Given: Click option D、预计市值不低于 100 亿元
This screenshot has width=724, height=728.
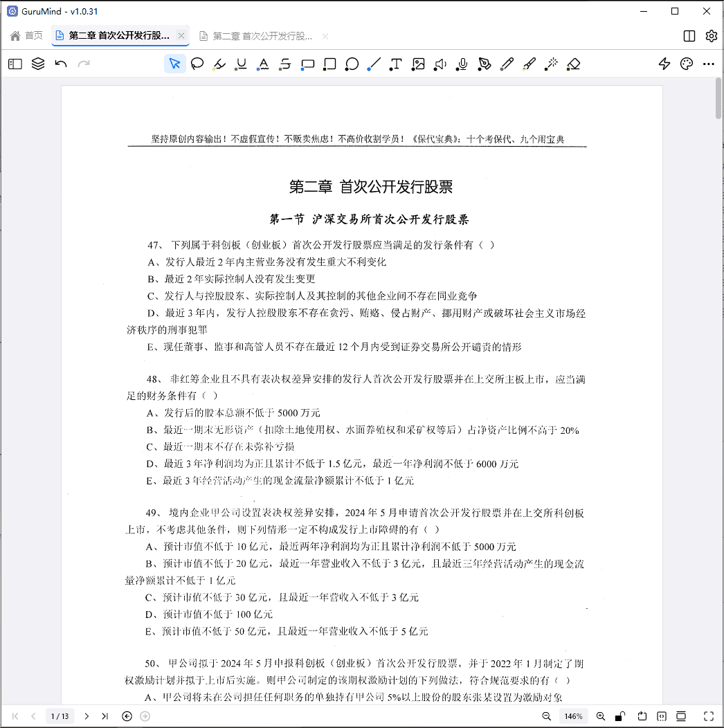Looking at the screenshot, I should tap(209, 615).
